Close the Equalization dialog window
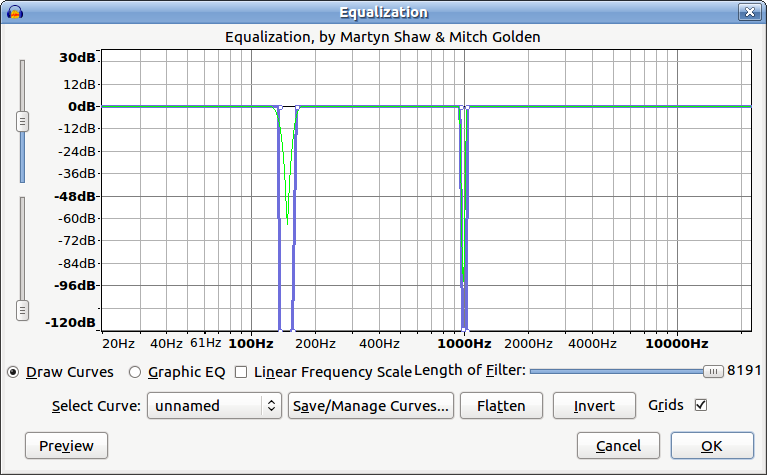The height and width of the screenshot is (475, 767). 749,12
